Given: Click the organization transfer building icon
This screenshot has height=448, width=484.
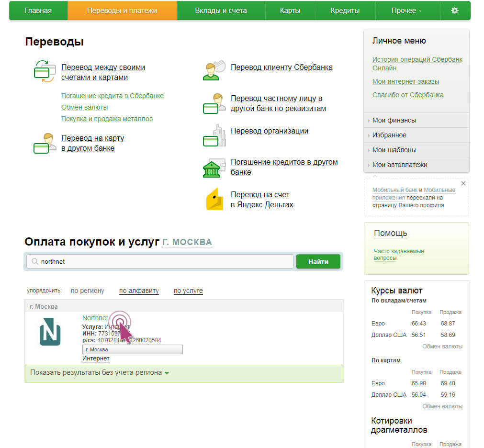Looking at the screenshot, I should [x=214, y=135].
